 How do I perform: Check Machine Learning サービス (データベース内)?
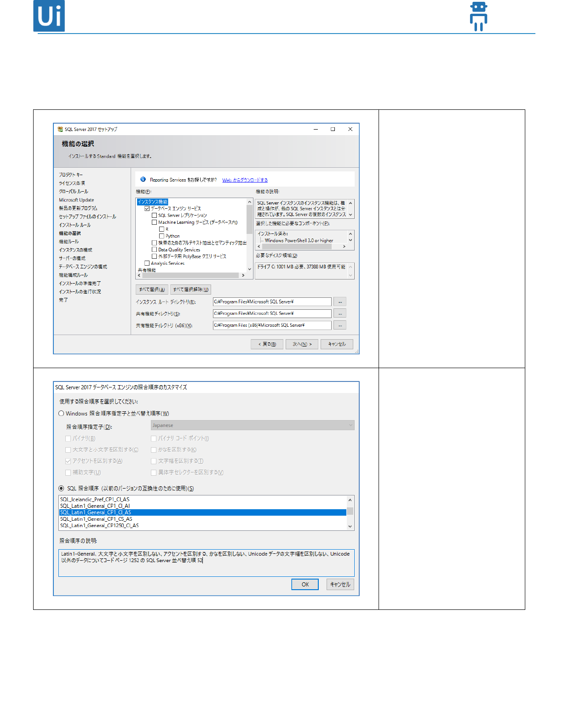coord(154,222)
